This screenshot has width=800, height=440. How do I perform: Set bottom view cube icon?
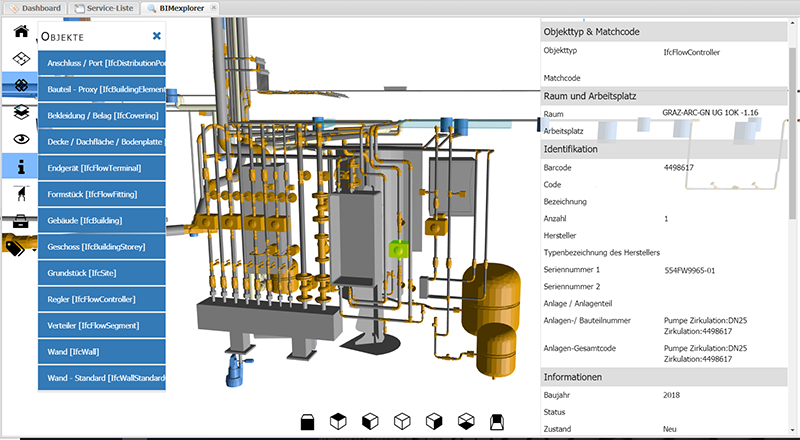click(x=466, y=422)
